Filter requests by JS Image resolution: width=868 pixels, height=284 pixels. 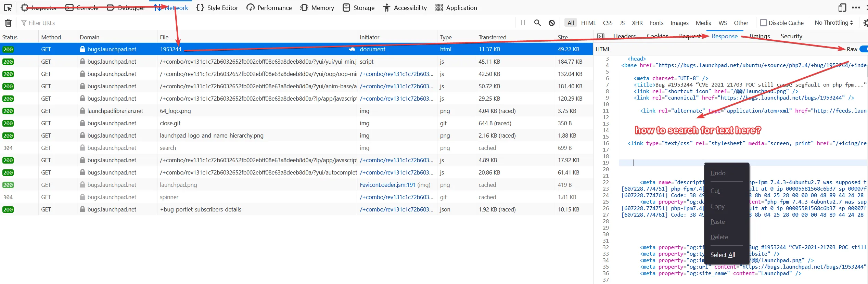(x=622, y=23)
